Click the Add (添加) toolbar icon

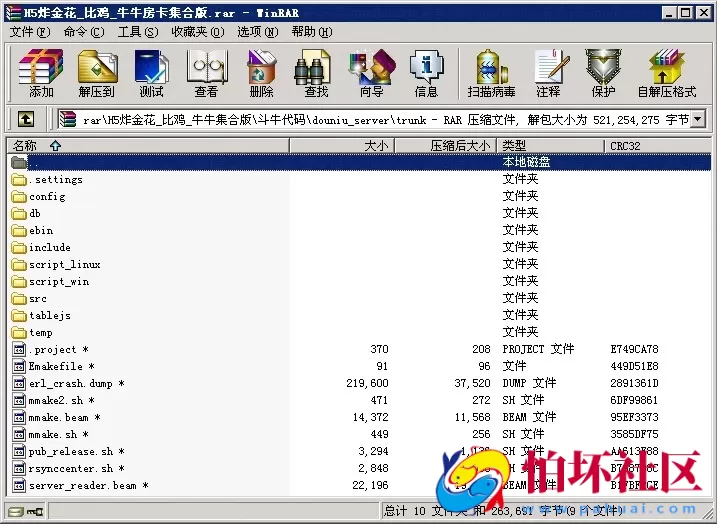pos(41,73)
